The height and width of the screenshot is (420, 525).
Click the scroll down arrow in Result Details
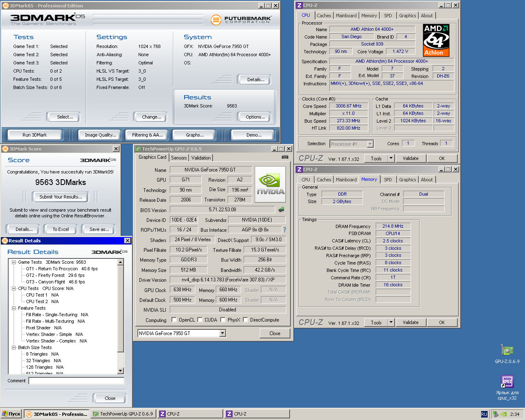(x=121, y=371)
